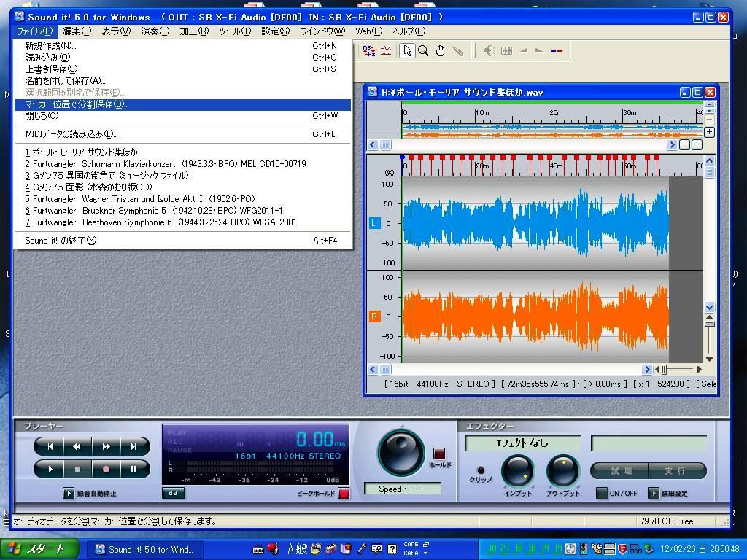This screenshot has width=747, height=560.
Task: Click the left scroll arrow below overview
Action: click(373, 145)
